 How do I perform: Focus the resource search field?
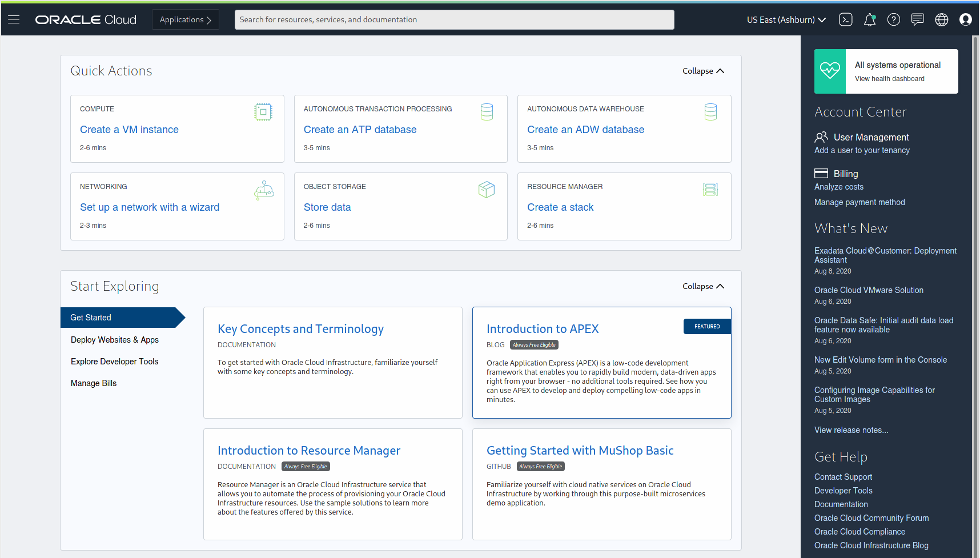tap(455, 19)
